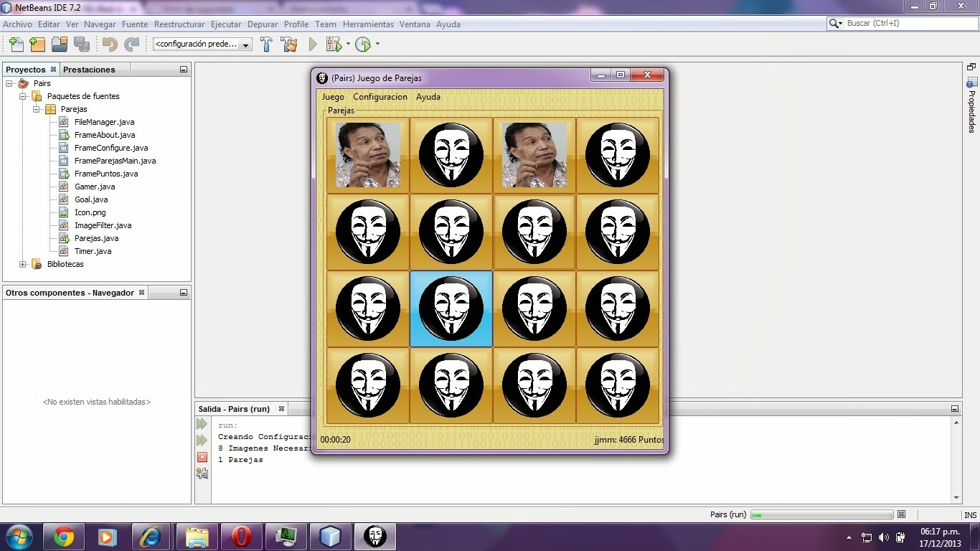Click the Clean and Build broom icon

pos(288,44)
